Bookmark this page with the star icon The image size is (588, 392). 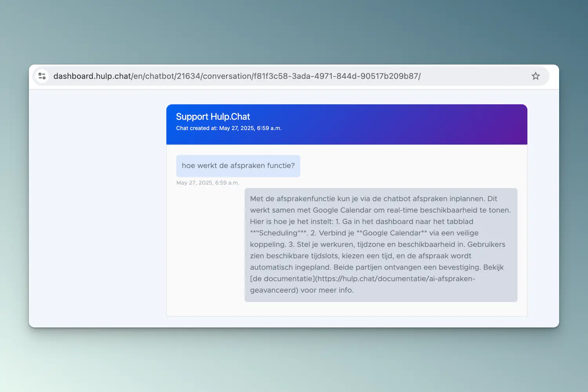(x=535, y=76)
